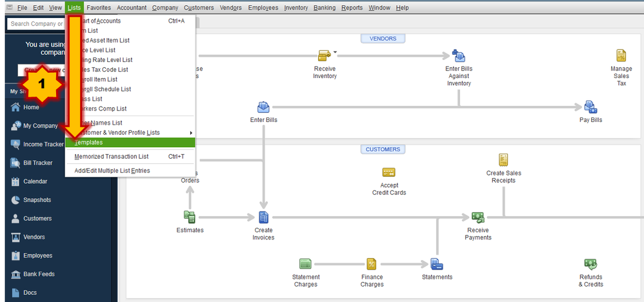Viewport: 644px width, 302px height.
Task: Select Workers Comp List menu entry
Action: (130, 108)
